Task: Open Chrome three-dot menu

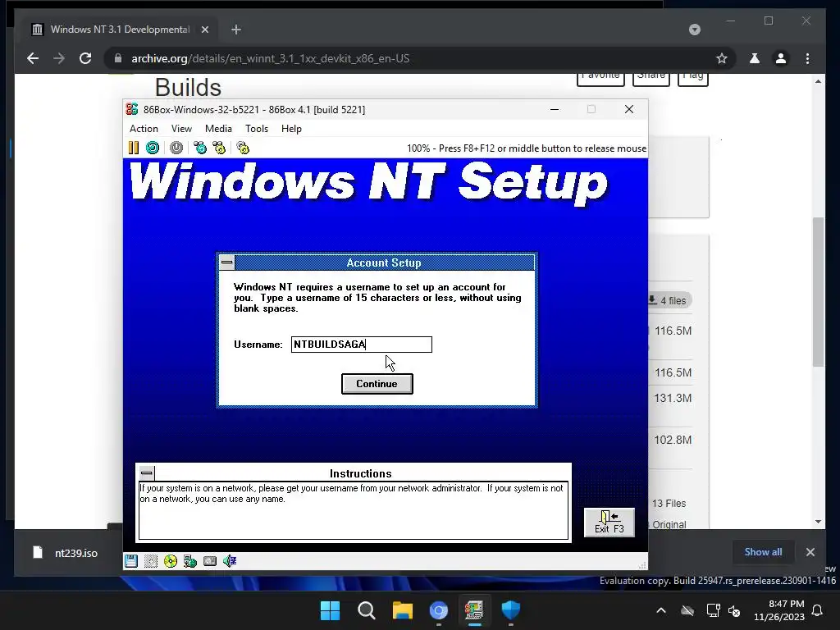Action: 808,58
